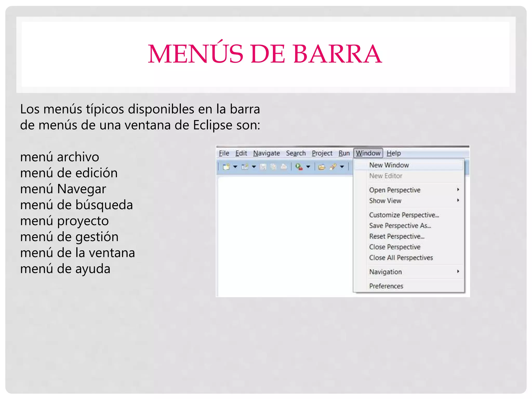Choose New Window from the Window menu
This screenshot has height=399, width=532.
(x=409, y=165)
